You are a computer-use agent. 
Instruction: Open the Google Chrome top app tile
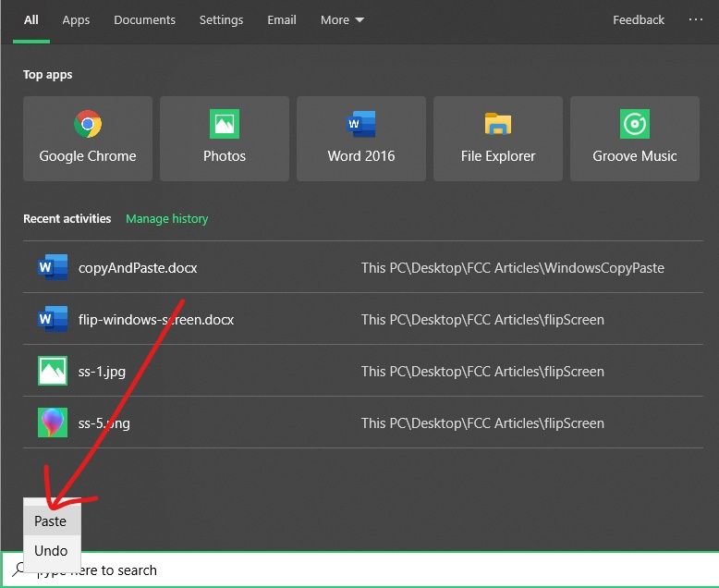coord(88,138)
